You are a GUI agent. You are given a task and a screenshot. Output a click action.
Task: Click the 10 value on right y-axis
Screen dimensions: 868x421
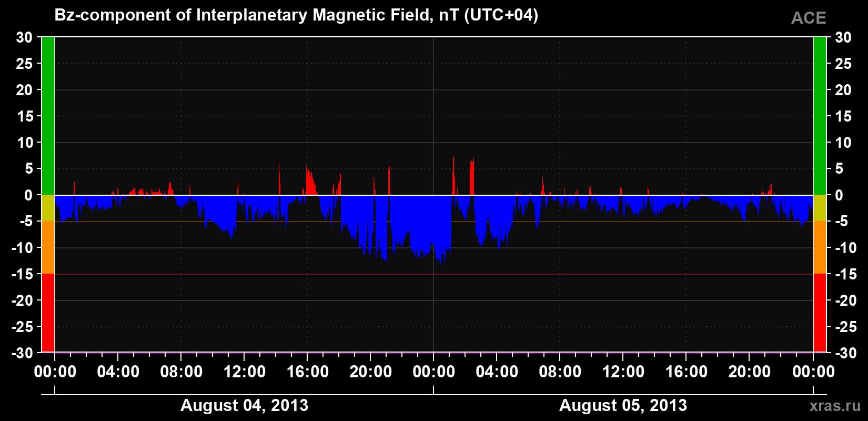point(843,143)
